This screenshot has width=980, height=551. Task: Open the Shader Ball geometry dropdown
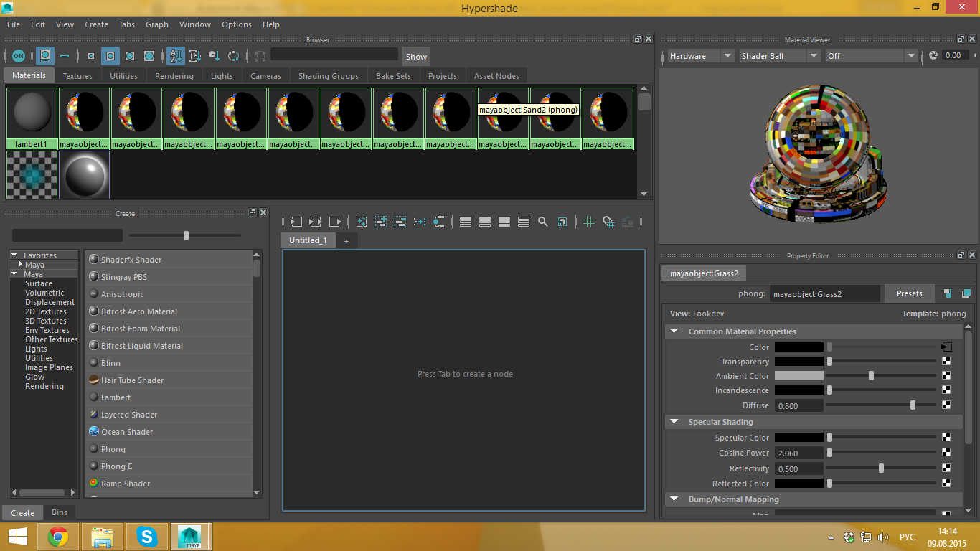[x=780, y=56]
